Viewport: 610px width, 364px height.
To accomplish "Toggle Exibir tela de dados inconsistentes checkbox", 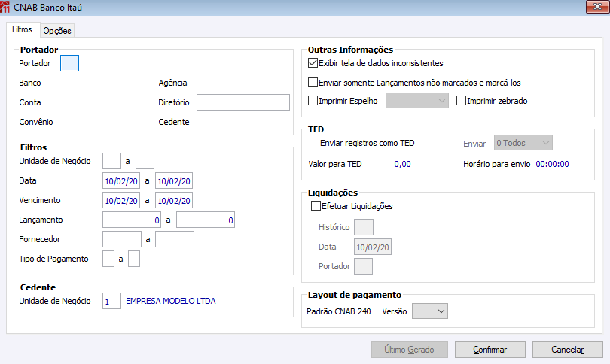I will 313,63.
